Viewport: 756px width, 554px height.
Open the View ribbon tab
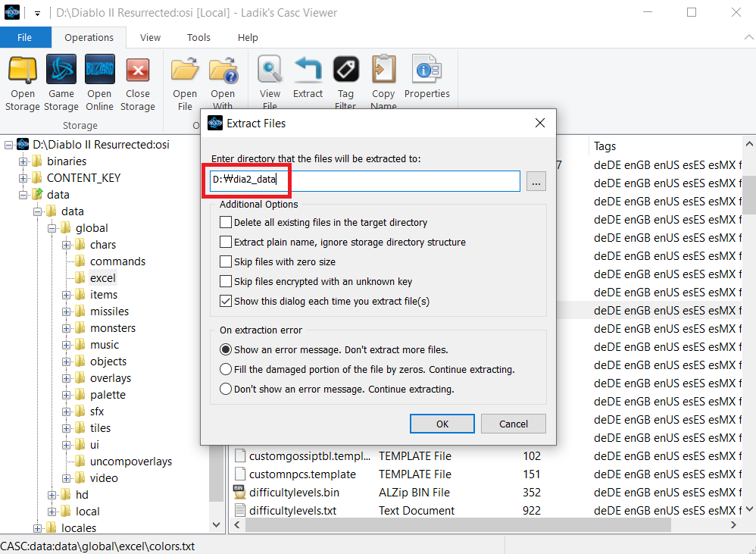pos(151,38)
